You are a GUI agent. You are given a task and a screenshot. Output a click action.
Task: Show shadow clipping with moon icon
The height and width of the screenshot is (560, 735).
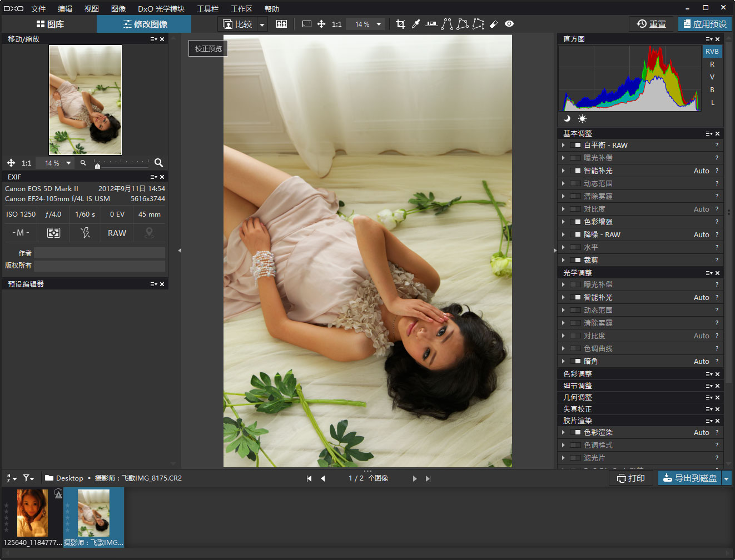567,118
